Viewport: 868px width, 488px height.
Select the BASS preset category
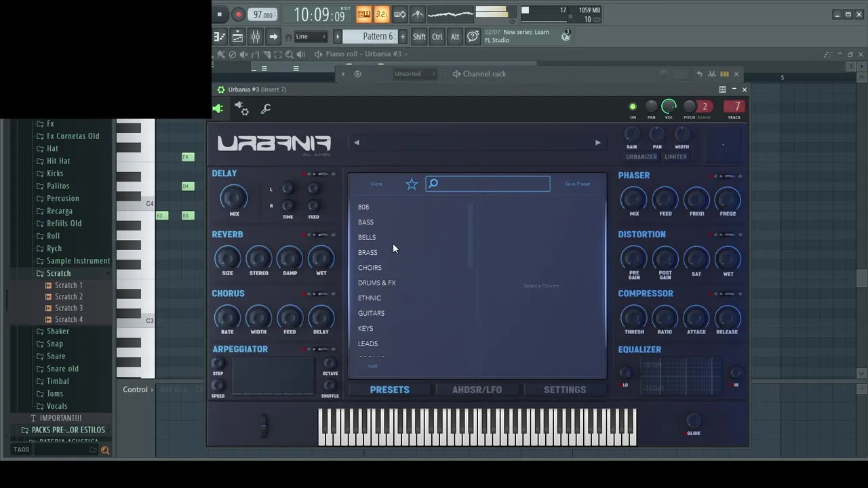point(366,222)
